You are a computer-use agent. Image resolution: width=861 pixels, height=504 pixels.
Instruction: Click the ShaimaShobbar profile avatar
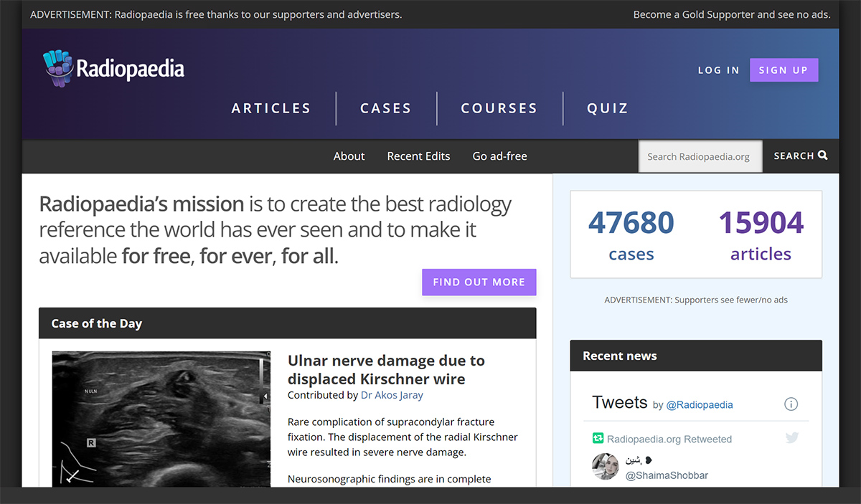coord(605,467)
